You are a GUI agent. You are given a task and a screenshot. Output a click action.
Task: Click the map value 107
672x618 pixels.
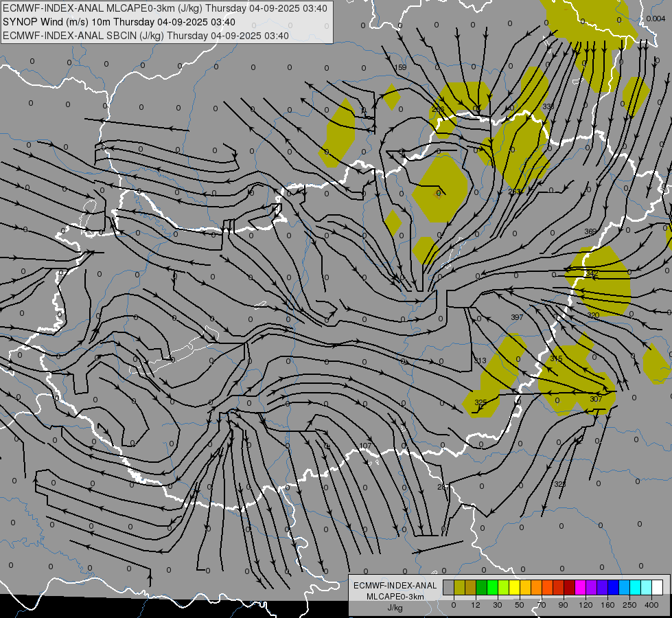click(365, 446)
